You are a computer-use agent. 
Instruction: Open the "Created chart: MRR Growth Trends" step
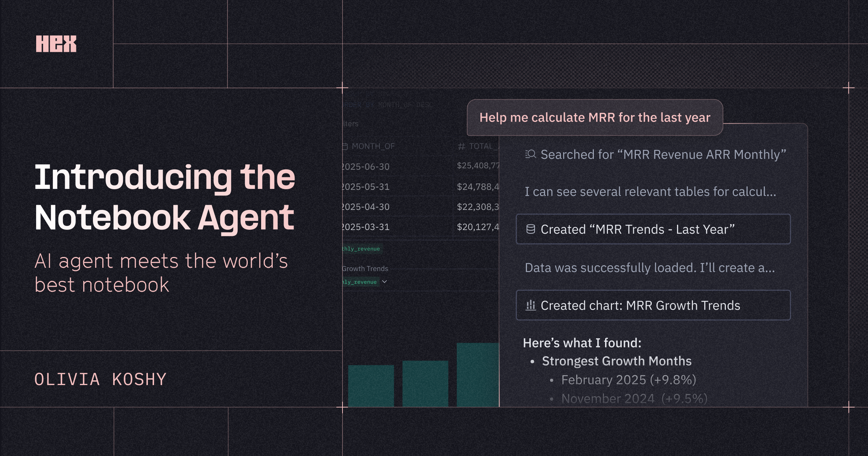pyautogui.click(x=653, y=305)
